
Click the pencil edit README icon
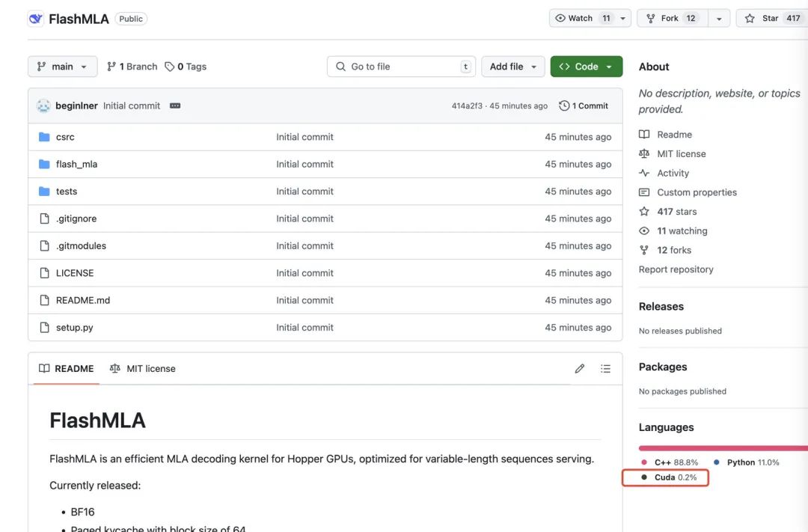pyautogui.click(x=580, y=369)
